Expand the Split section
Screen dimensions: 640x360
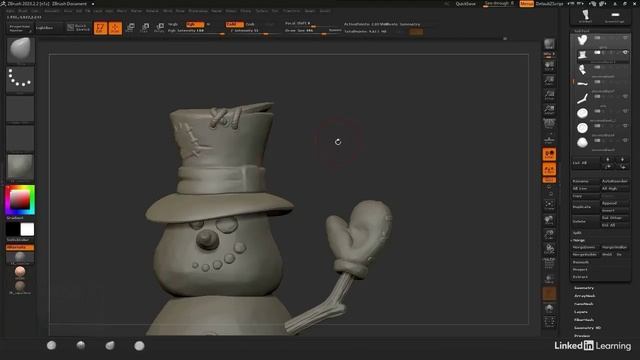(x=577, y=233)
